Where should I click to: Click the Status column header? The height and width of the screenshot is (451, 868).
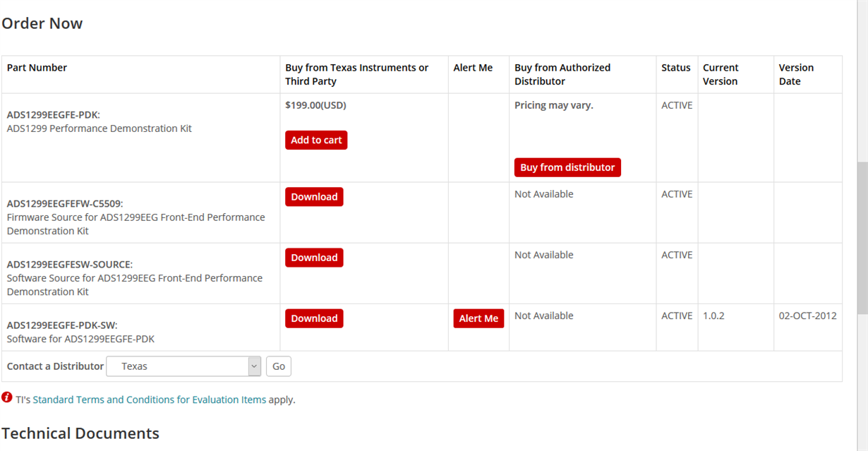pyautogui.click(x=675, y=68)
